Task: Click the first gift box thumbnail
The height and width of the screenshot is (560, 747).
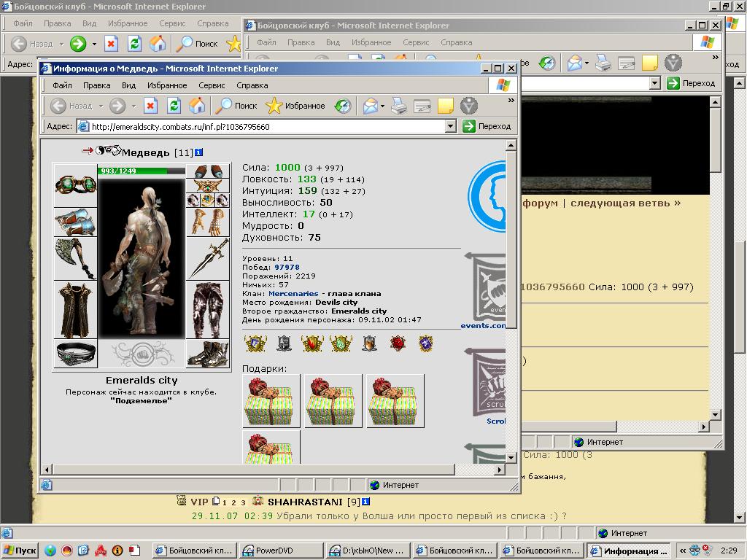Action: pos(271,401)
